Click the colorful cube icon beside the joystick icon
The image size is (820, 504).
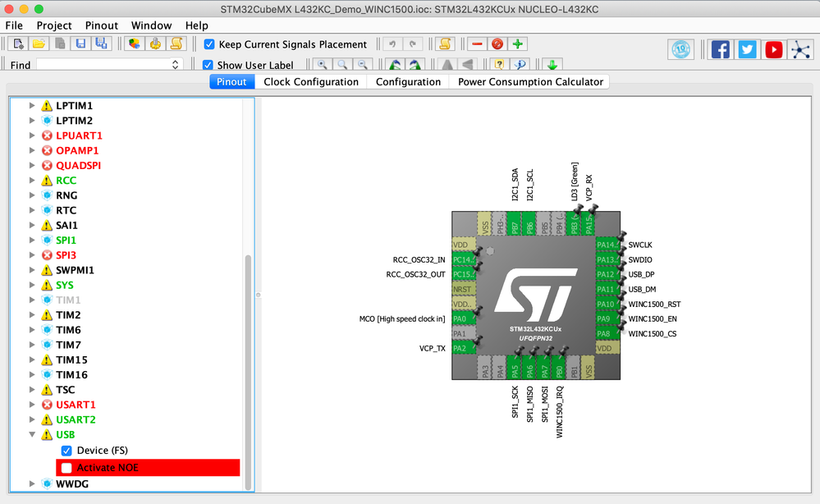click(135, 44)
